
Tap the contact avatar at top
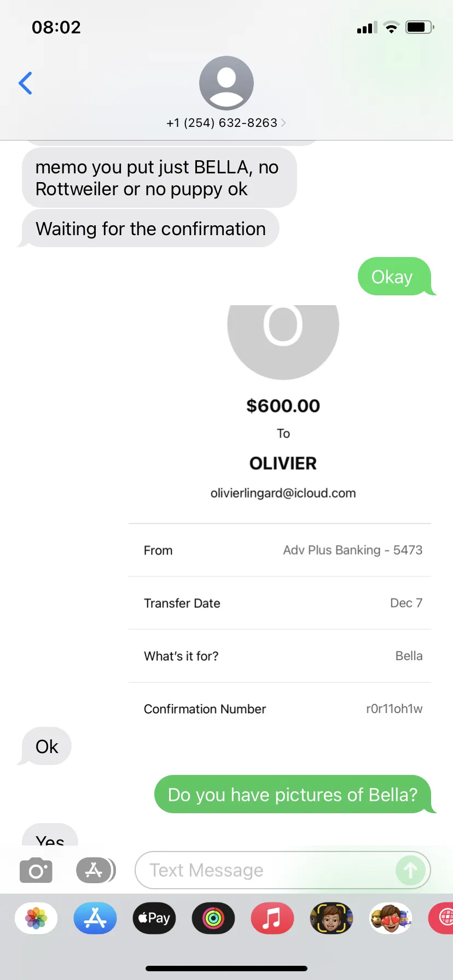coord(226,83)
